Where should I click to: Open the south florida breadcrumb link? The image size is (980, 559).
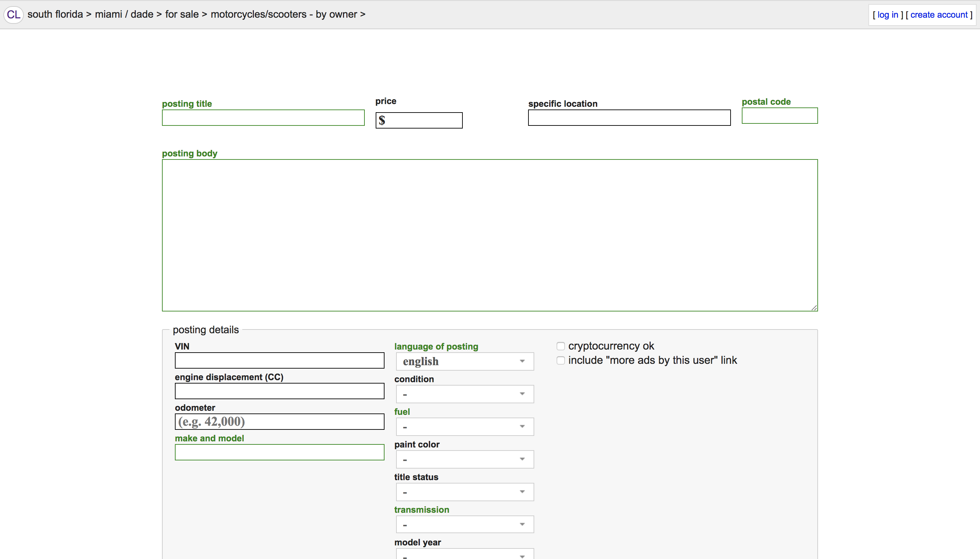[x=55, y=14]
